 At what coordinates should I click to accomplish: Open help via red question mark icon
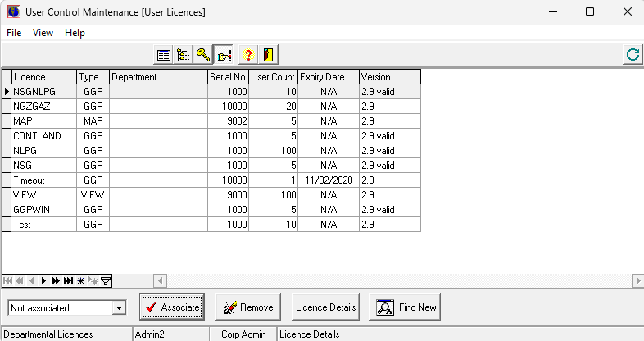pyautogui.click(x=248, y=55)
